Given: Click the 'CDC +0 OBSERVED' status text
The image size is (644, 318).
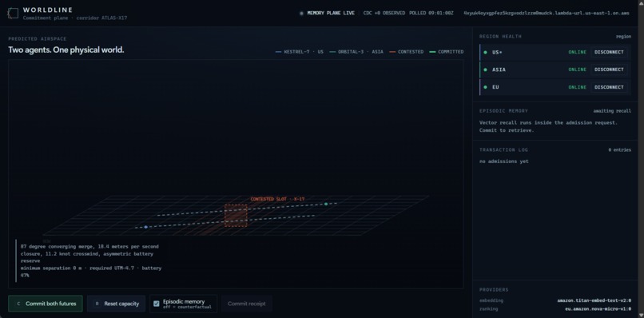Looking at the screenshot, I should tap(384, 13).
